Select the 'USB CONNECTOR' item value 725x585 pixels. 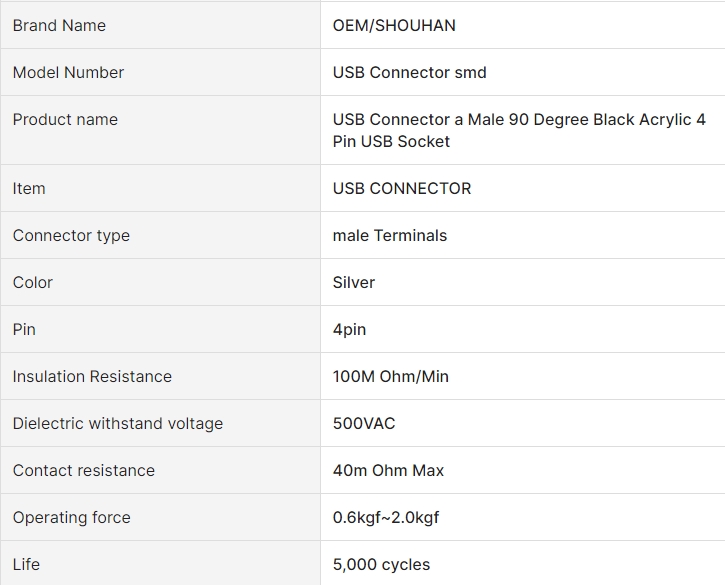tap(402, 189)
